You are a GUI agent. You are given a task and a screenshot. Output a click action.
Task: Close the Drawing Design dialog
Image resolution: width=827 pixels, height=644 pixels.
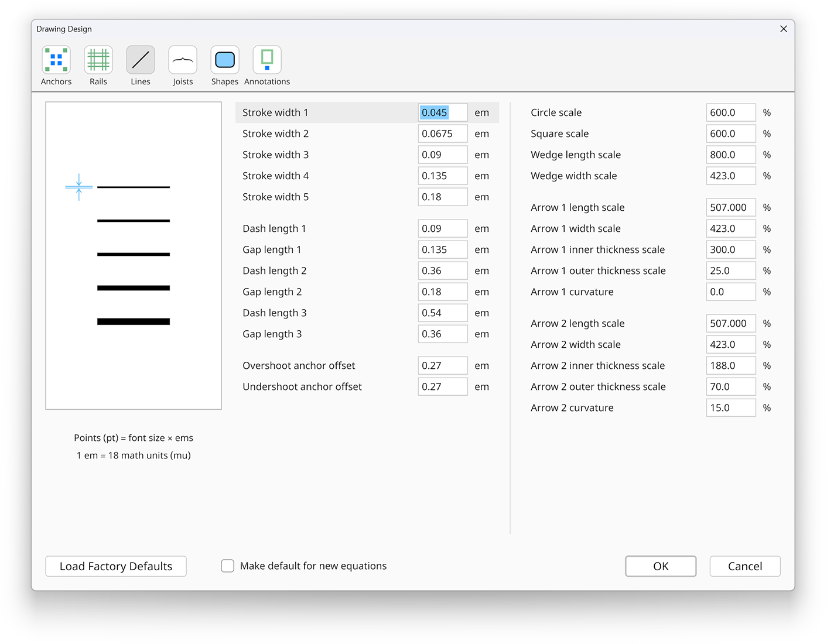click(783, 28)
